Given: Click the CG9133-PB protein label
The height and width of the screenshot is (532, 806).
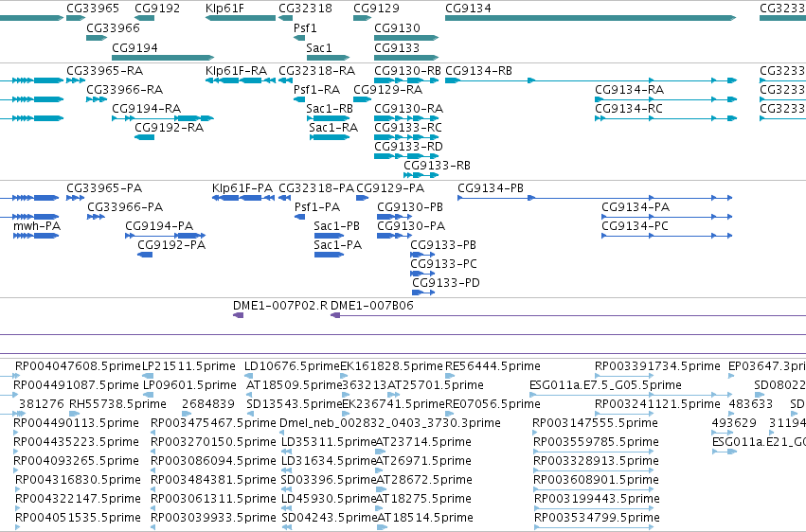Looking at the screenshot, I should point(443,245).
